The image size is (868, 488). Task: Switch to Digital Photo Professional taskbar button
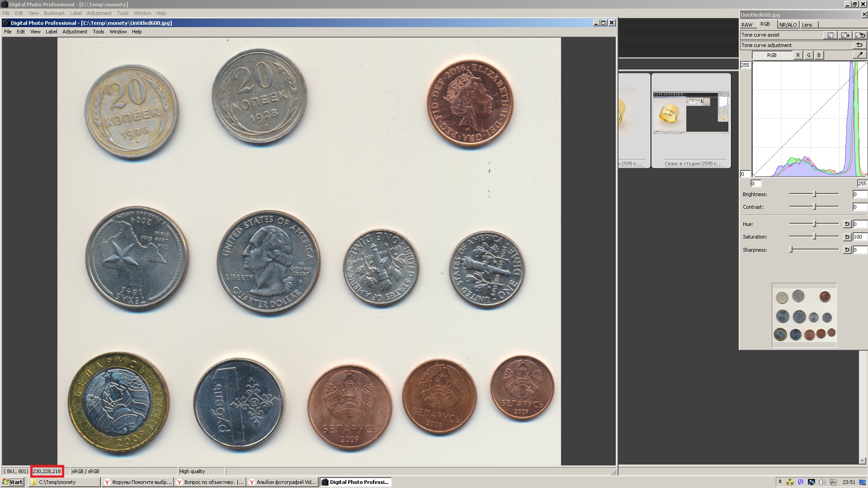coord(356,482)
